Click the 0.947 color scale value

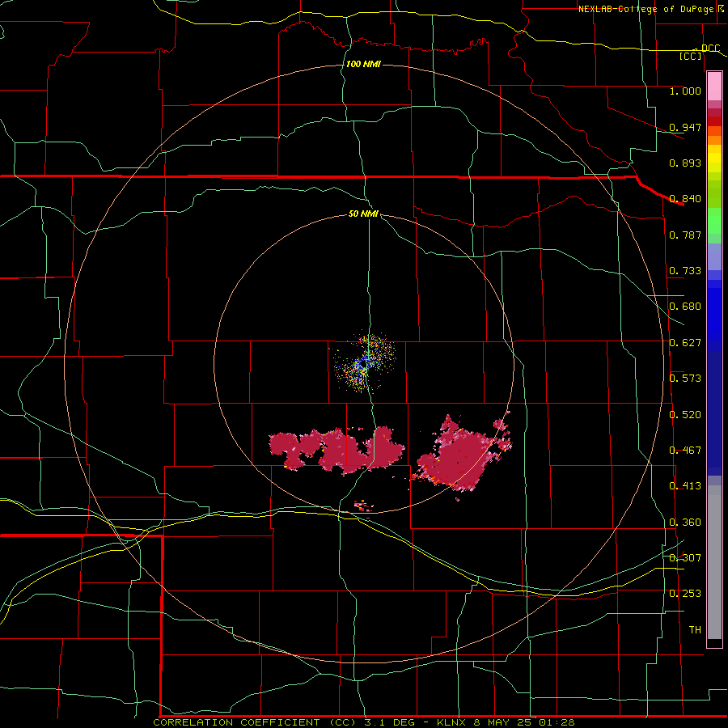[685, 127]
